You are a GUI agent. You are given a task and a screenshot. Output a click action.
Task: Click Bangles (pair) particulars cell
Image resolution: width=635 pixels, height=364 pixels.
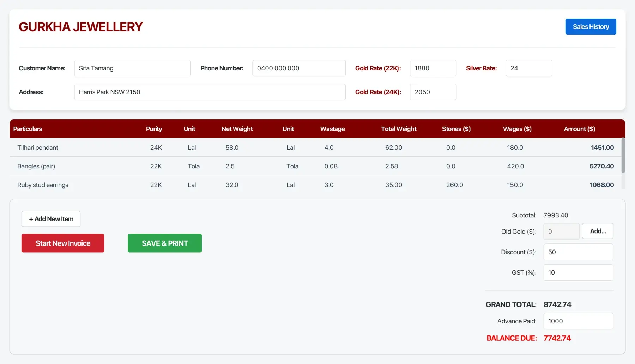(36, 166)
